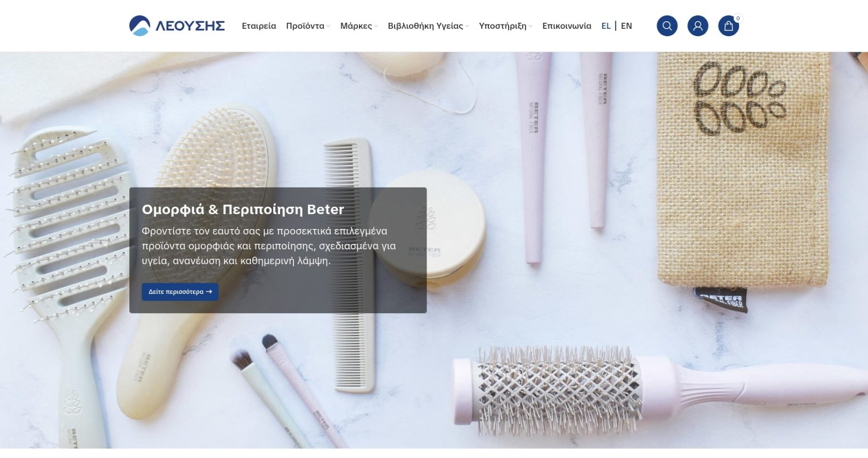Open the user account icon
868x458 pixels.
click(x=698, y=26)
